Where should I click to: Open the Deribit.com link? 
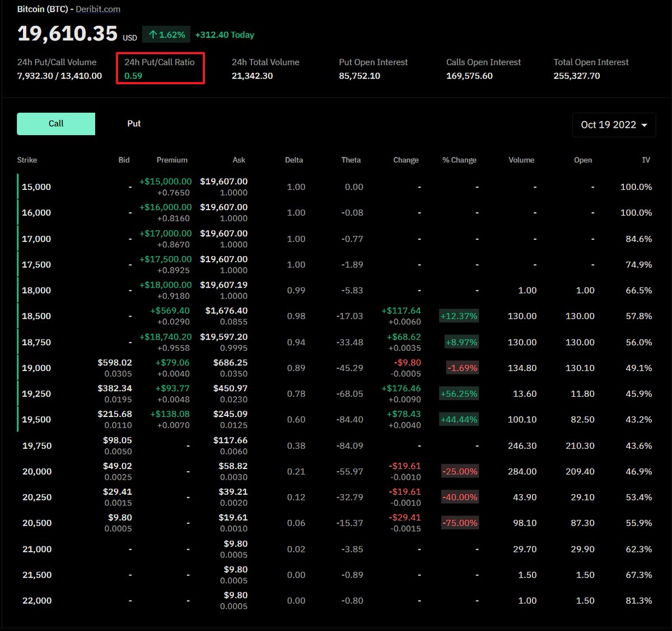coord(99,9)
